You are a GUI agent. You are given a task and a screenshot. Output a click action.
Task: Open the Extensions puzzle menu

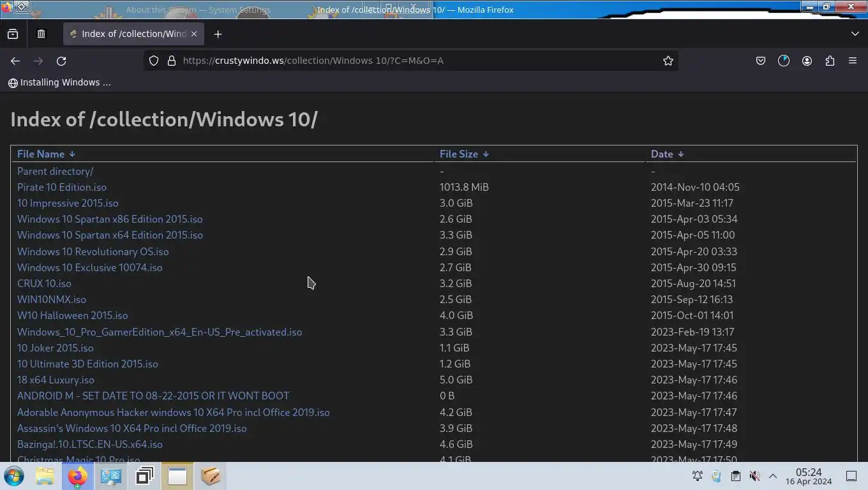click(x=830, y=61)
